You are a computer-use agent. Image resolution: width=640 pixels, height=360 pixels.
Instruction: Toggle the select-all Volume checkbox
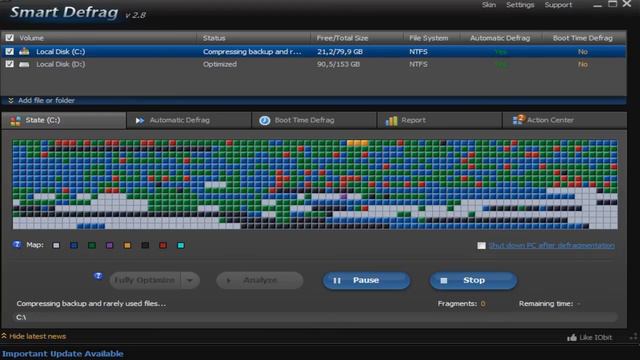pyautogui.click(x=9, y=38)
